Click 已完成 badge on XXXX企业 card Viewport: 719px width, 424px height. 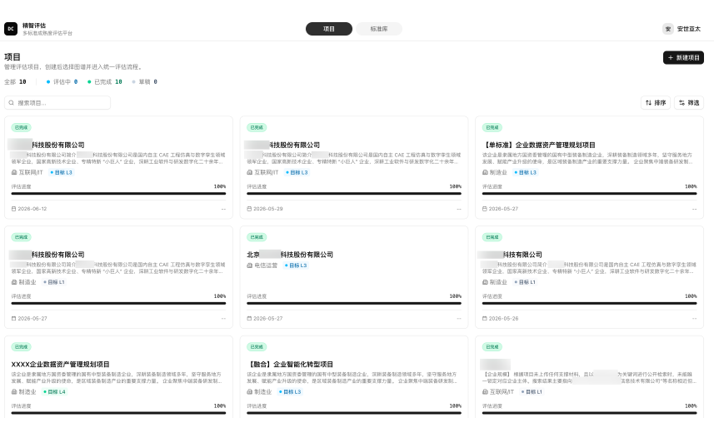(21, 347)
